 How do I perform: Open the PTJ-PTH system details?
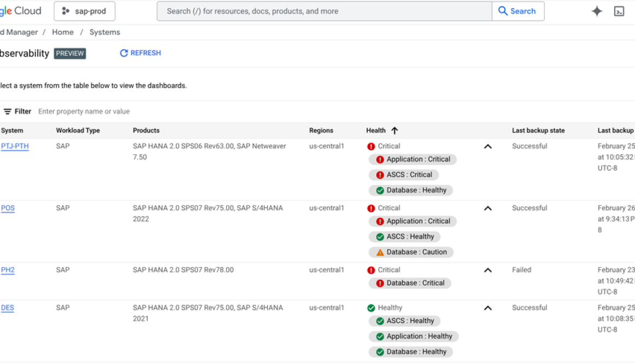pos(14,146)
